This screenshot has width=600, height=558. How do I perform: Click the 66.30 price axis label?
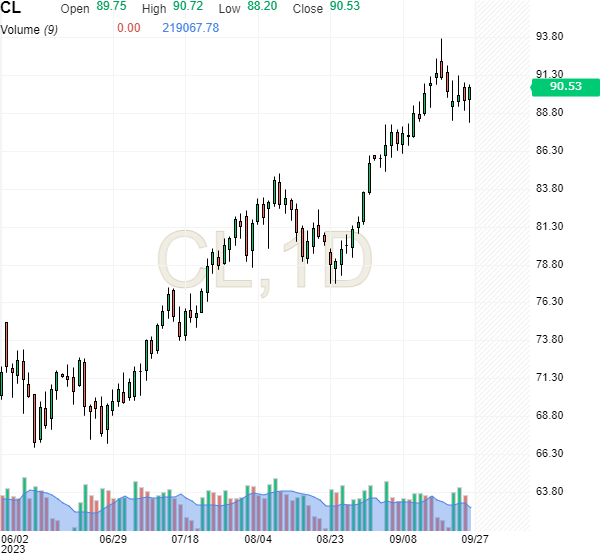tap(549, 453)
